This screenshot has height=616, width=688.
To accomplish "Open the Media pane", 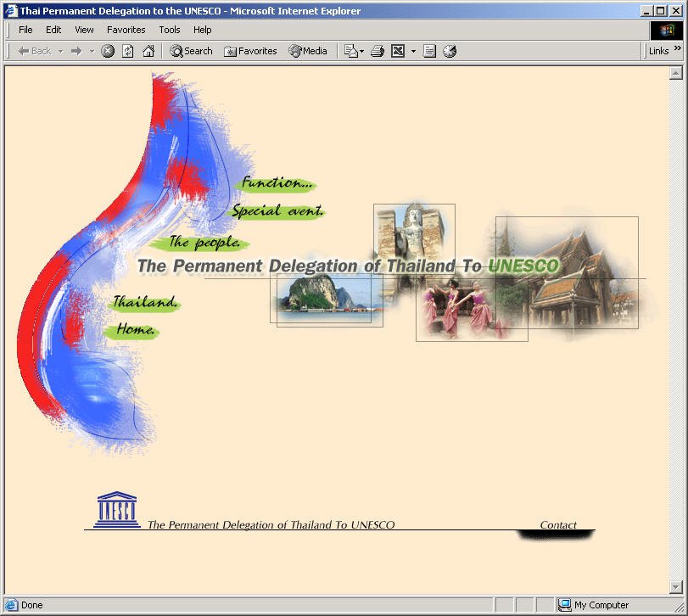I will coord(307,51).
